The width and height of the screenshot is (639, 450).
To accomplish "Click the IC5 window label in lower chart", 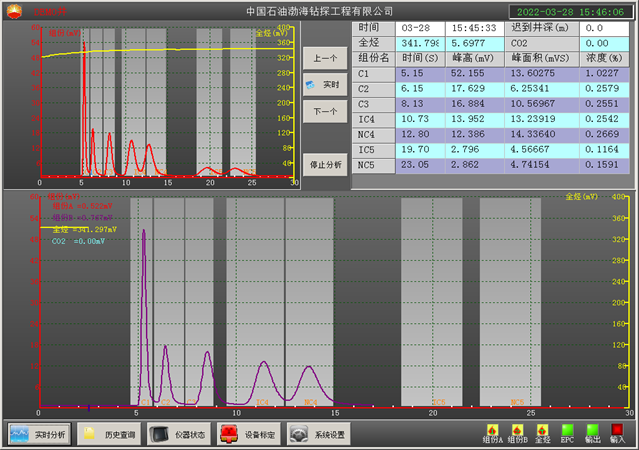I will pyautogui.click(x=438, y=402).
